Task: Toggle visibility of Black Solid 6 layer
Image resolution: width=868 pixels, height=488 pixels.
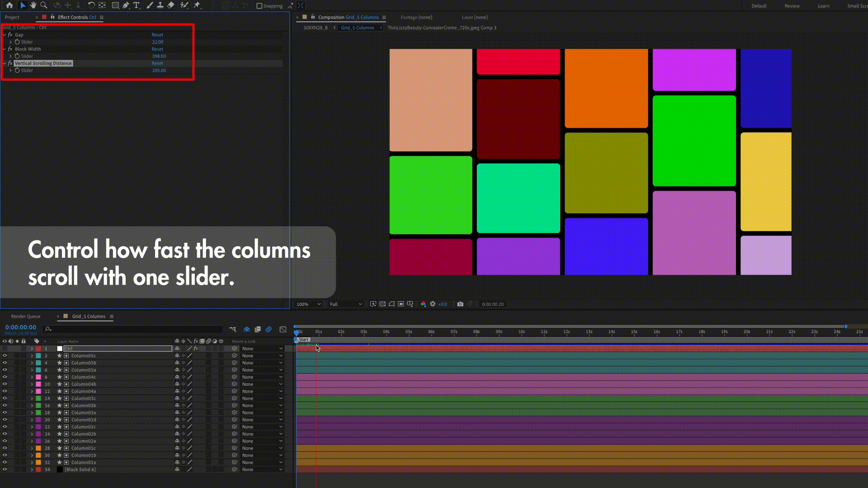Action: (x=5, y=469)
